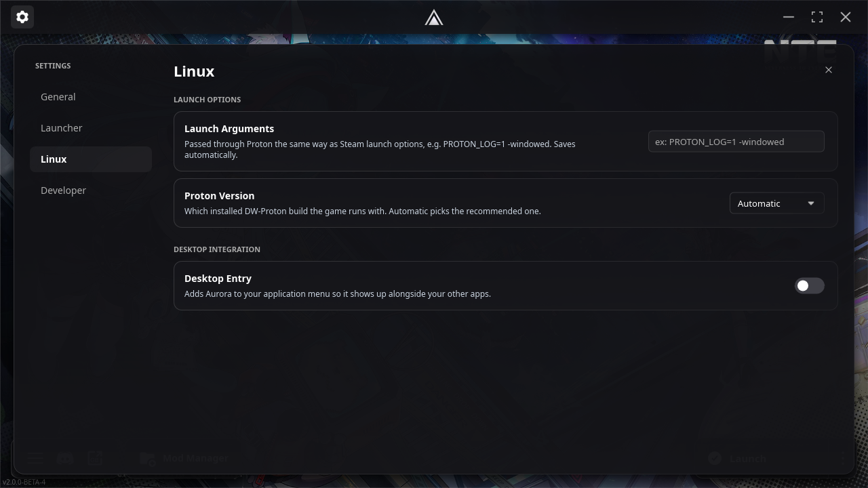This screenshot has height=488, width=868.
Task: Select the Linux settings section
Action: [91, 159]
